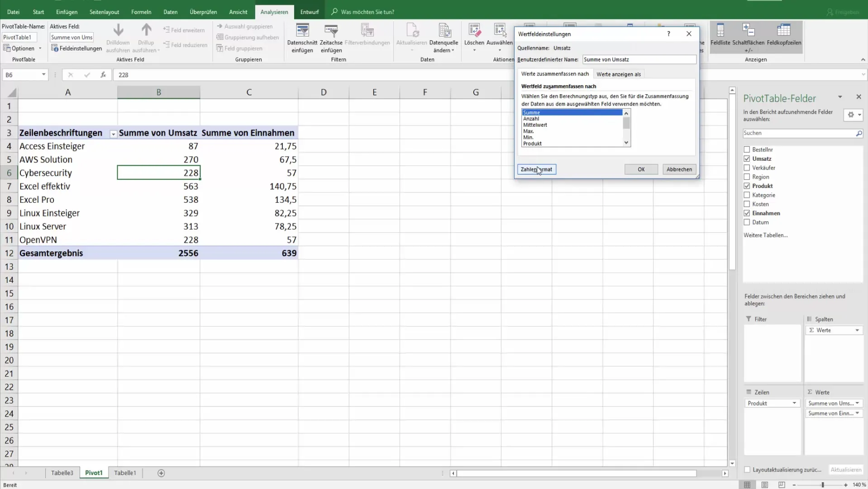Click Feld erweitern icon
The image size is (868, 489).
click(x=167, y=30)
